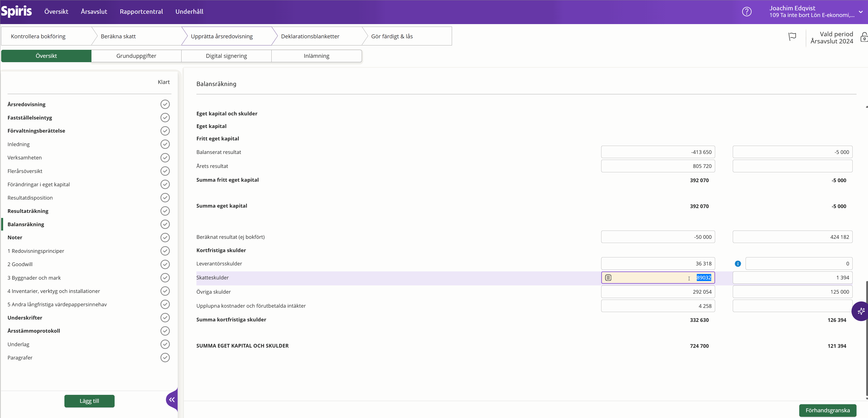The image size is (868, 418).
Task: Click the Summa kortfristiga skulder total 332 630
Action: 699,320
